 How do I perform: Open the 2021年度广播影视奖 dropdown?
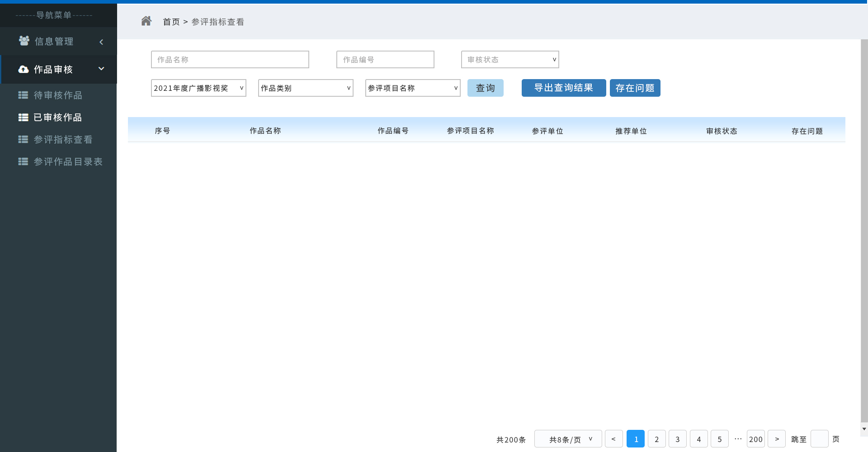point(198,88)
